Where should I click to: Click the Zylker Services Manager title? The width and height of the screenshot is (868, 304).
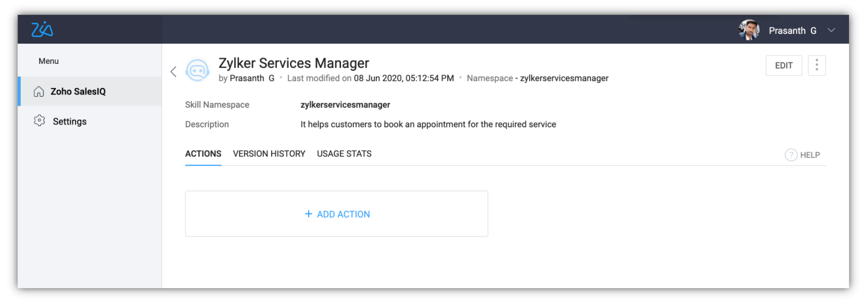[294, 63]
